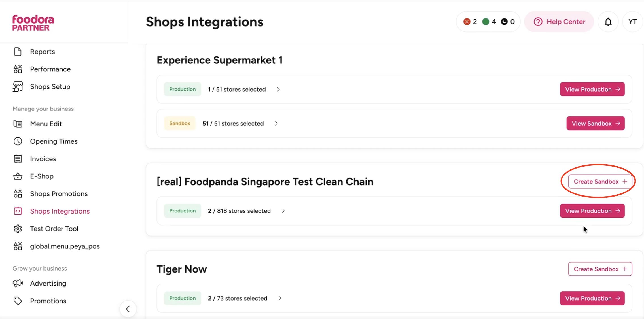Click the 'Shops Integrations' page title
644x319 pixels.
pyautogui.click(x=205, y=22)
